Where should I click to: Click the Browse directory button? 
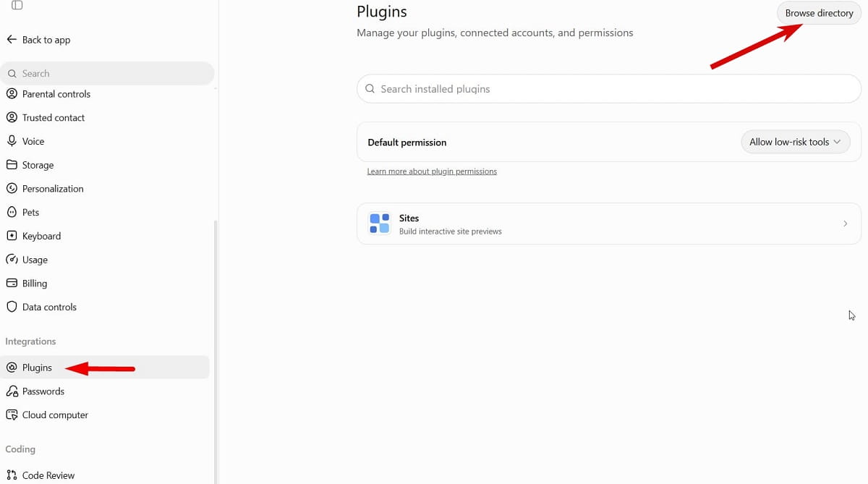[819, 13]
